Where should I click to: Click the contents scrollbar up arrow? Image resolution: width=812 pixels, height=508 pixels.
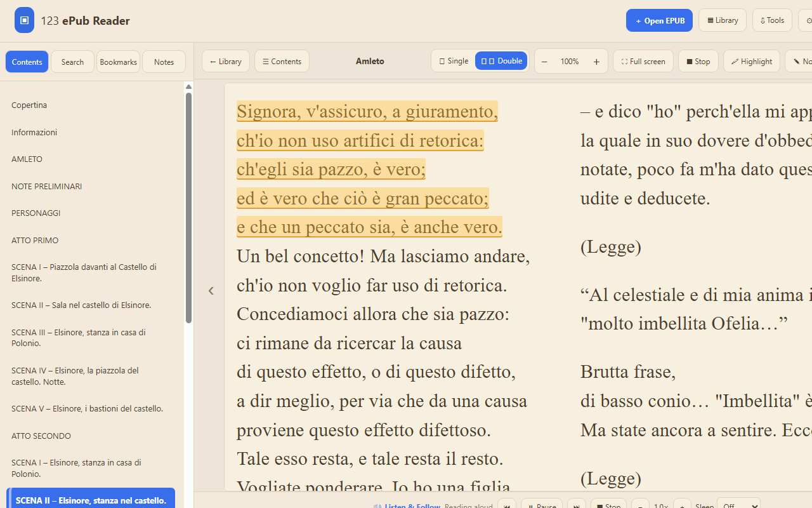(x=188, y=86)
